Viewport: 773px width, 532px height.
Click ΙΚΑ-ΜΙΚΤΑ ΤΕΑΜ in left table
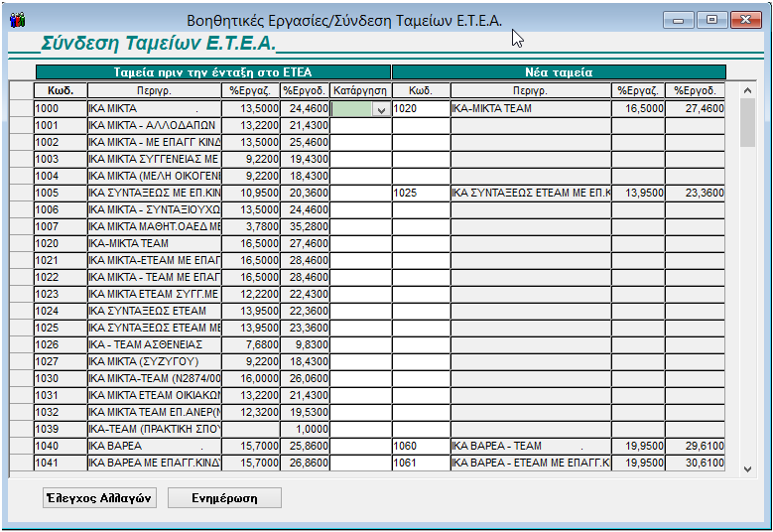click(x=155, y=243)
